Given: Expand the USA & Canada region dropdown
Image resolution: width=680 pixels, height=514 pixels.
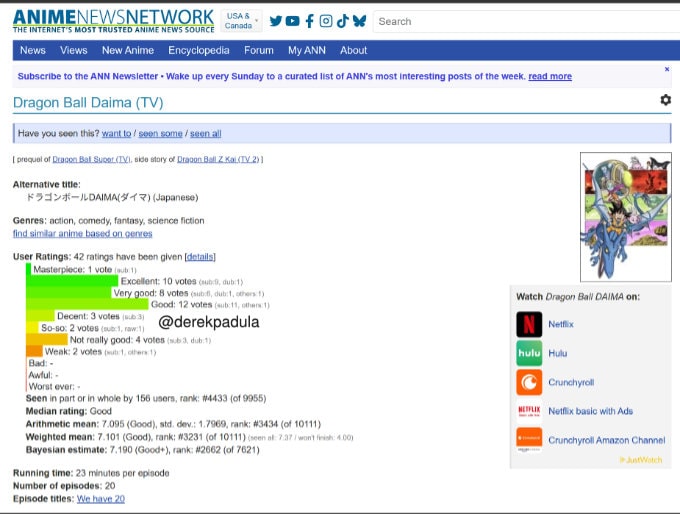Looking at the screenshot, I should click(x=241, y=21).
